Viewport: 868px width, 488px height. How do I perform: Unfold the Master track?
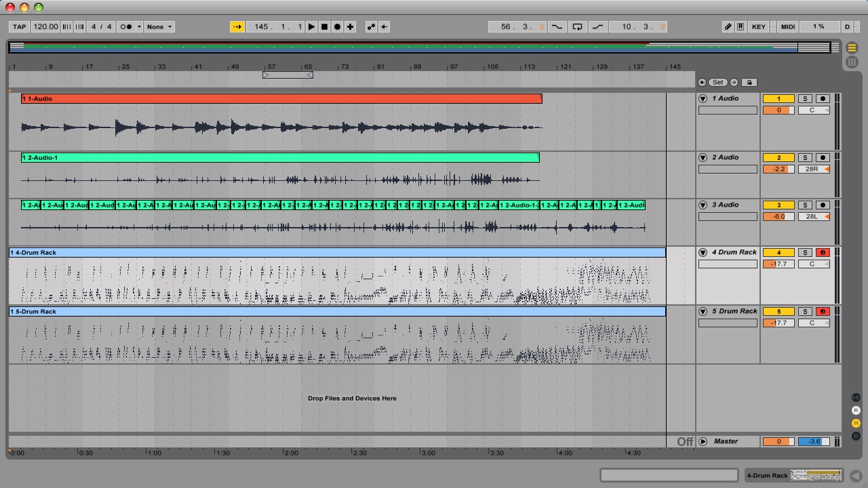[x=703, y=442]
